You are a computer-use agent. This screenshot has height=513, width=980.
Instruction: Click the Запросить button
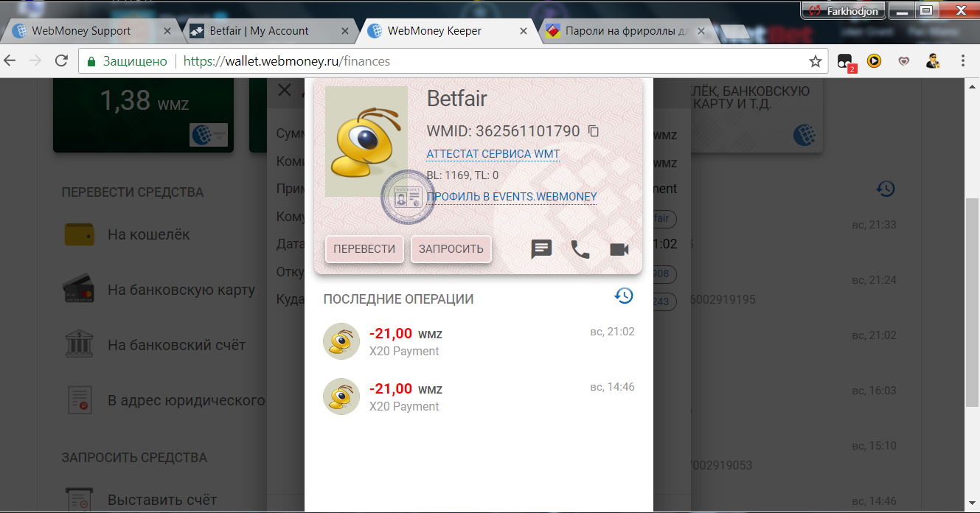[x=451, y=249]
